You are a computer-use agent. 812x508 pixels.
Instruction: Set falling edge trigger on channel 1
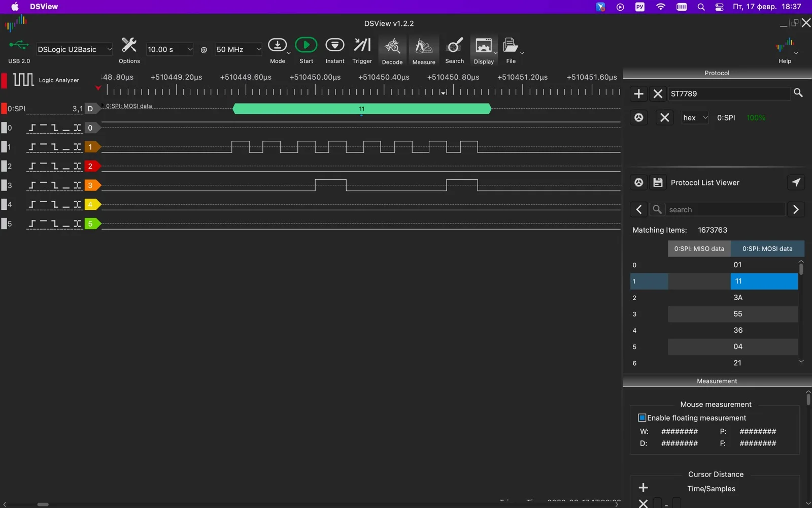(x=55, y=147)
